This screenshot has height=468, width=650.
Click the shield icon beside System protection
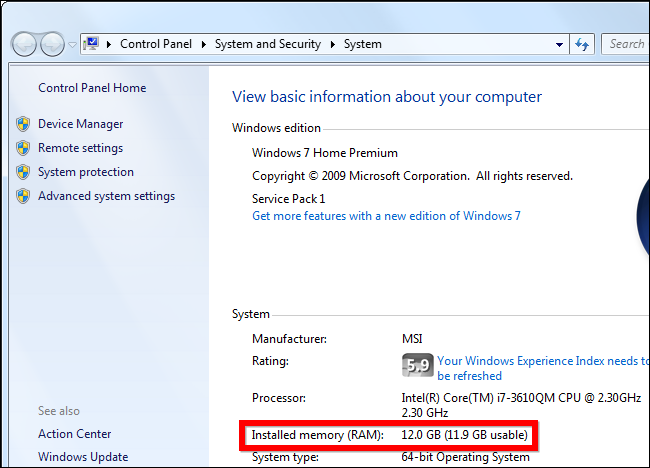point(23,172)
